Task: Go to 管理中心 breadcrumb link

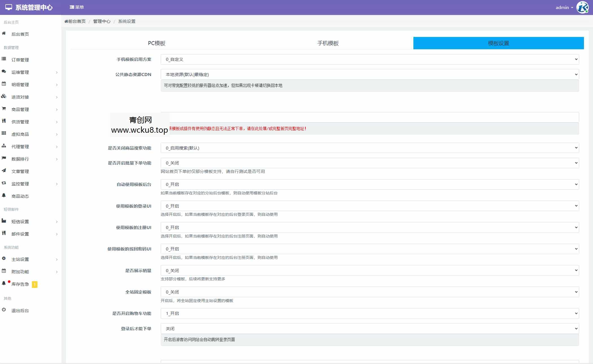Action: (102, 21)
